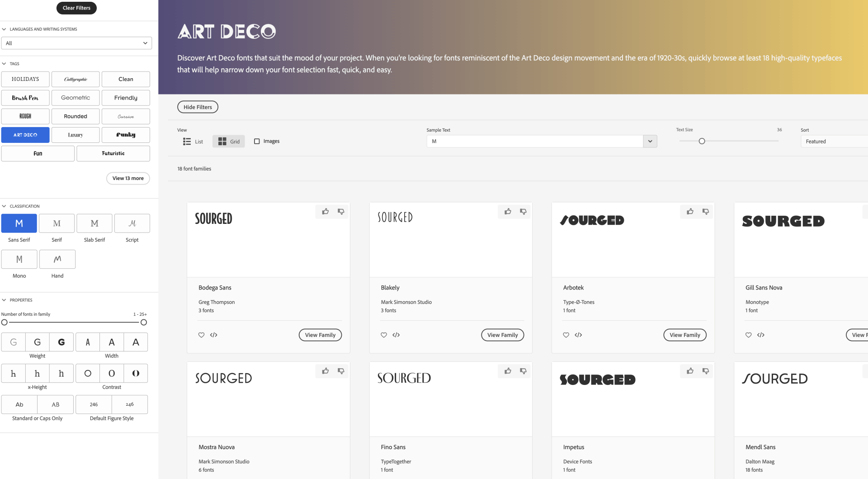The height and width of the screenshot is (479, 868).
Task: Thumbs up the Mostra Nuova font card
Action: 325,371
